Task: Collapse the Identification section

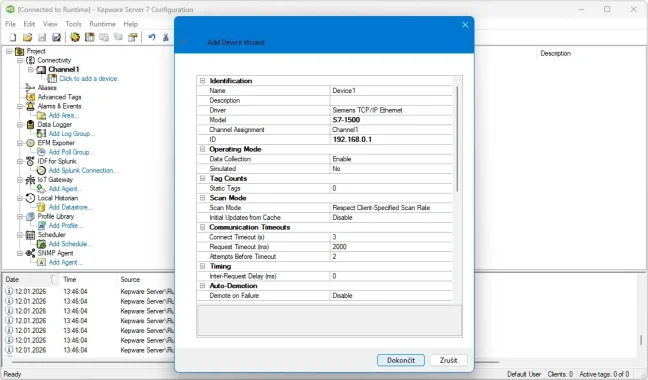Action: click(x=202, y=81)
